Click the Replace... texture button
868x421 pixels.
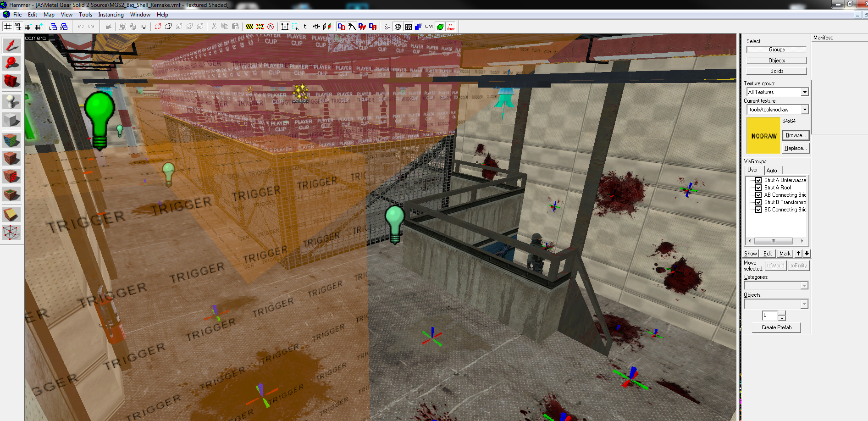tap(796, 148)
